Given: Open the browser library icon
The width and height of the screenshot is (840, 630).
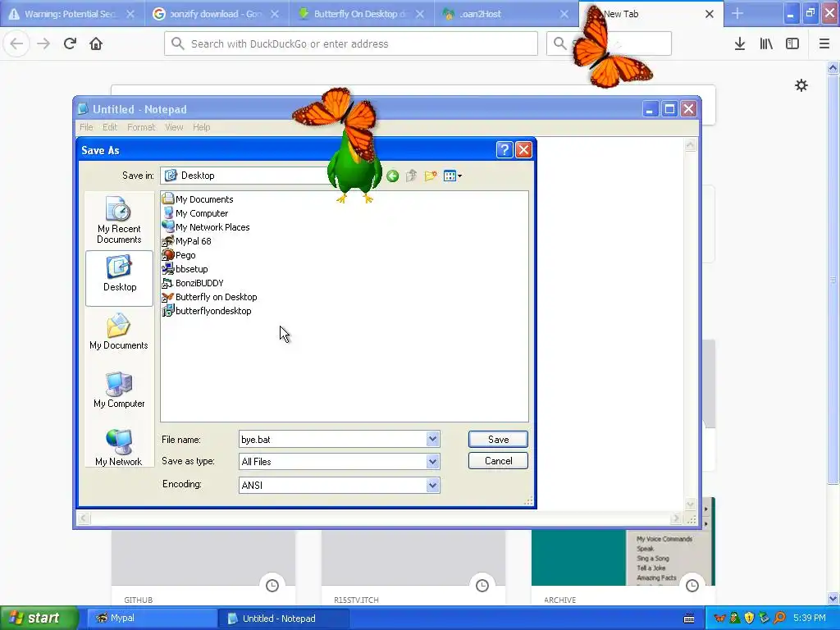Looking at the screenshot, I should [x=766, y=43].
